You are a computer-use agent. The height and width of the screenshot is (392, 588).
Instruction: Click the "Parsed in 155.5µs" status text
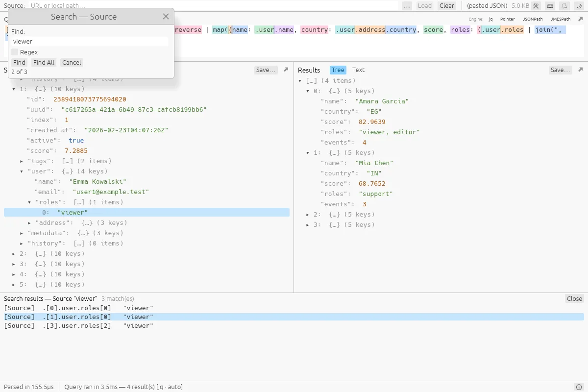click(x=29, y=387)
